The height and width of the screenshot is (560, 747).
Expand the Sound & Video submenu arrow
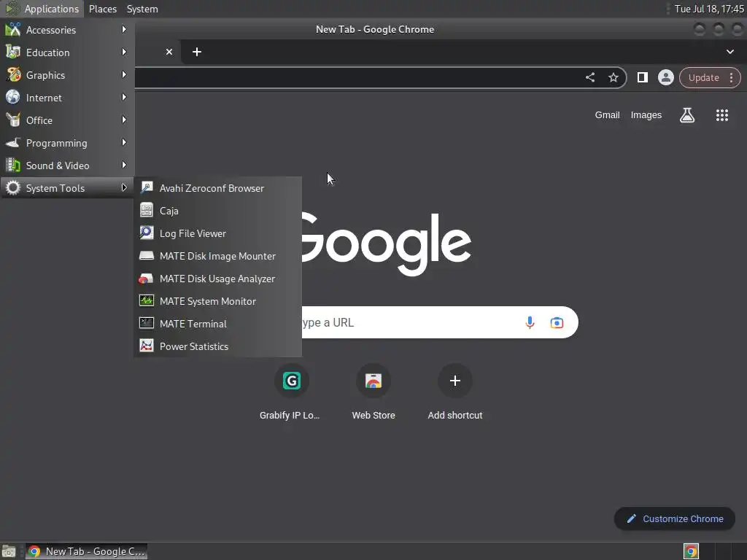pyautogui.click(x=124, y=166)
